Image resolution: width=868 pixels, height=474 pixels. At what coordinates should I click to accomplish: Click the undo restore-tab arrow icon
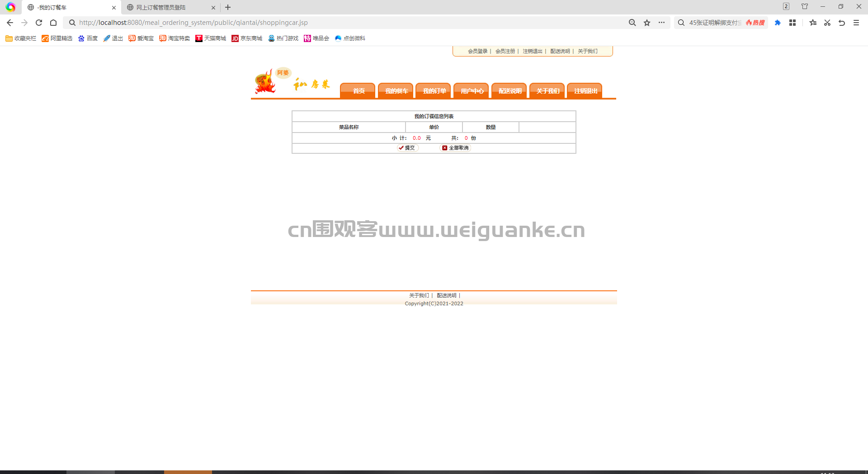tap(842, 23)
